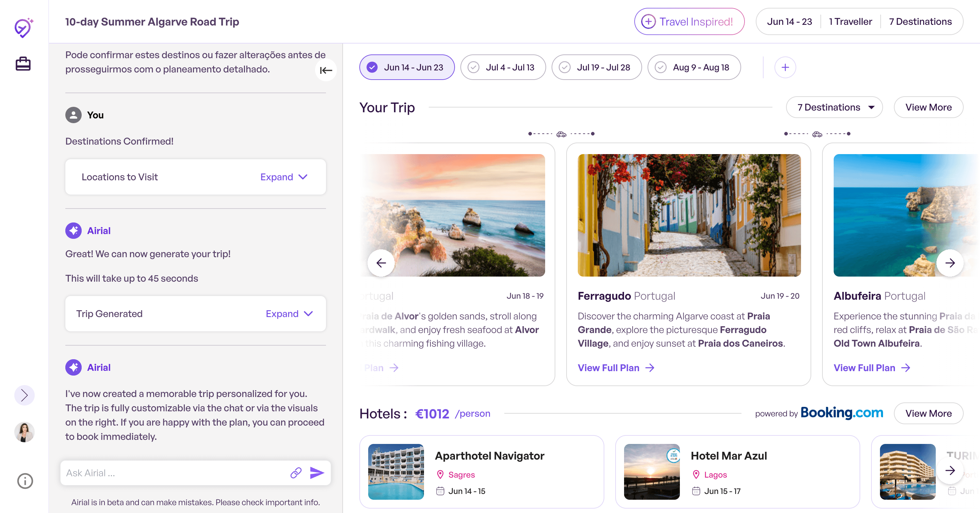Click View More in Hotels section
Image resolution: width=980 pixels, height=513 pixels.
pyautogui.click(x=928, y=413)
